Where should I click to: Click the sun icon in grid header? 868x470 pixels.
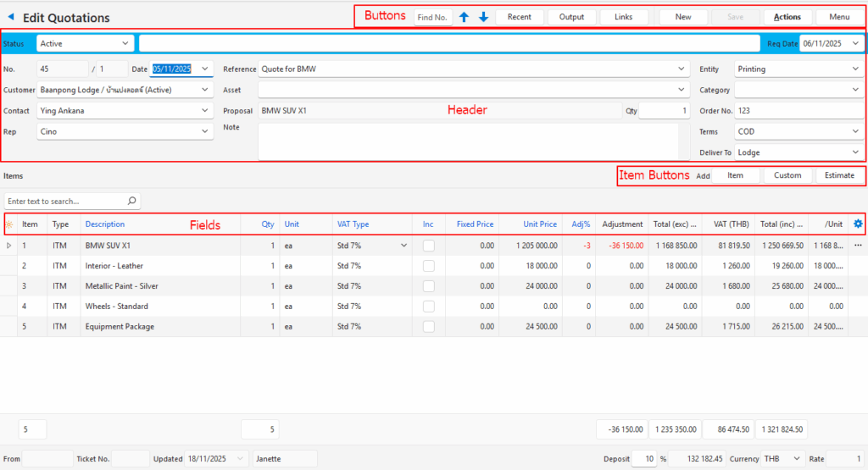[9, 224]
